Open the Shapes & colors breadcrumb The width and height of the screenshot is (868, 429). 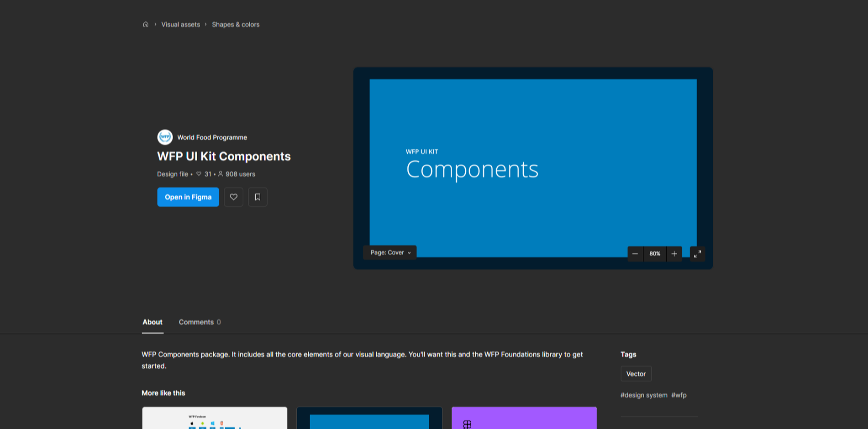[x=236, y=25]
